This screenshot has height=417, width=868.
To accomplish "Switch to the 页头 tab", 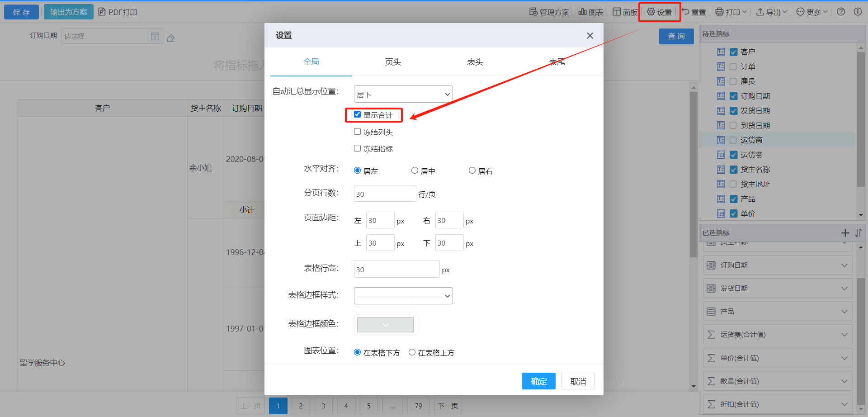I will point(393,62).
